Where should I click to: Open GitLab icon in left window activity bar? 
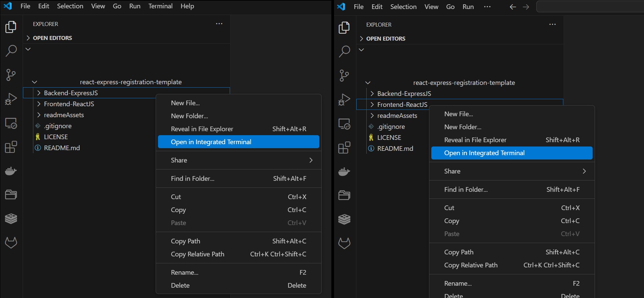11,242
